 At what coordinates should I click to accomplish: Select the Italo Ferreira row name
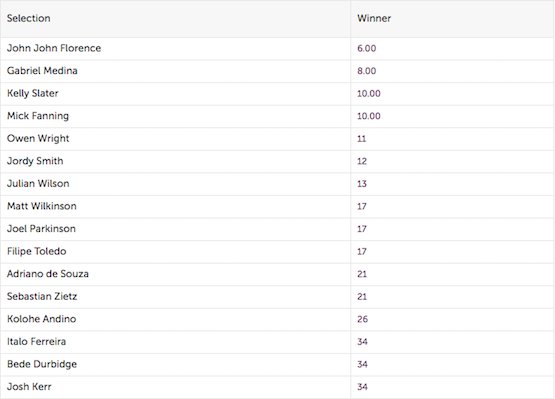coord(36,342)
